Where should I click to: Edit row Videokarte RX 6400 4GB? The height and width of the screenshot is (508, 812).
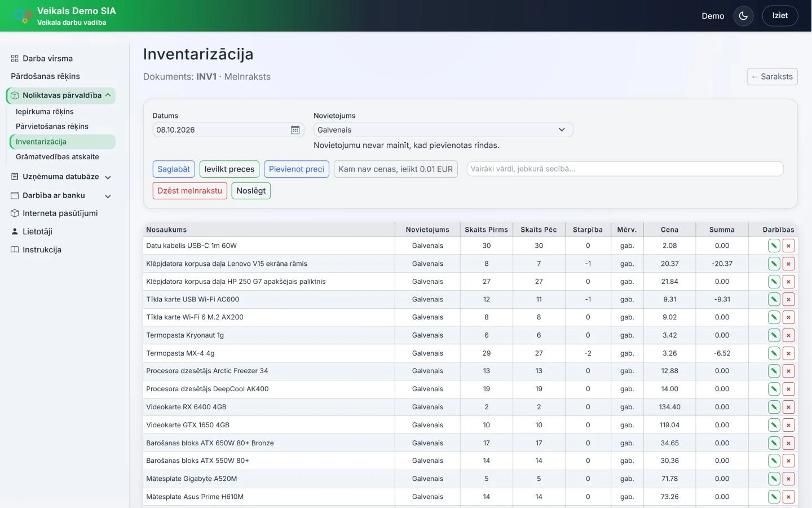pos(774,407)
